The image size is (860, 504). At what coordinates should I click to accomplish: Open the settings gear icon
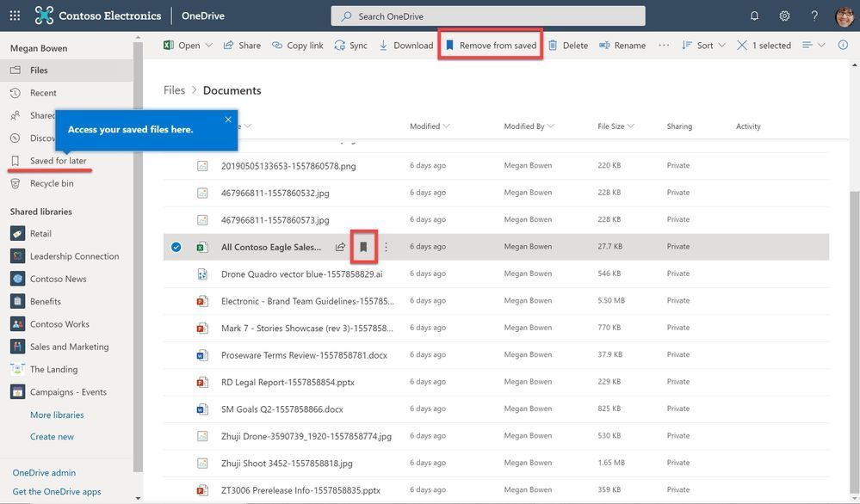[784, 15]
